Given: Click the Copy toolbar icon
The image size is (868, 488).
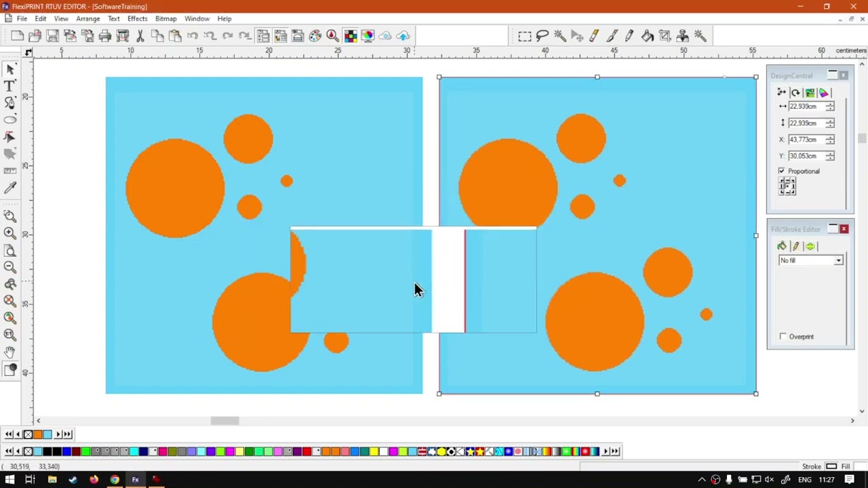Looking at the screenshot, I should point(157,36).
